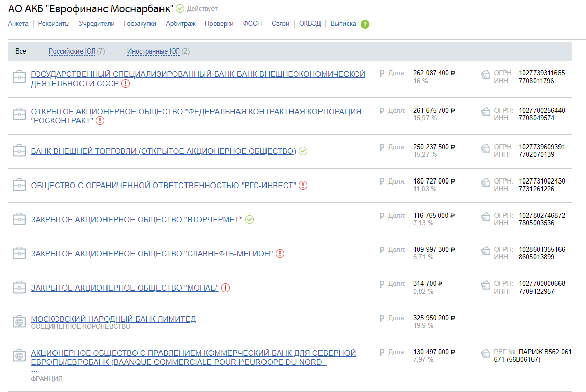Open Банк Внешней Торговли link
This screenshot has width=586, height=392.
tap(164, 151)
